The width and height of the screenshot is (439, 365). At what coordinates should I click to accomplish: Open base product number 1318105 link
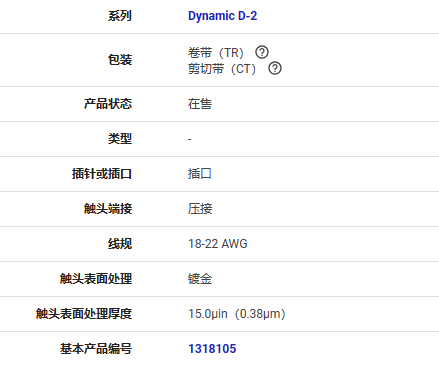[212, 349]
